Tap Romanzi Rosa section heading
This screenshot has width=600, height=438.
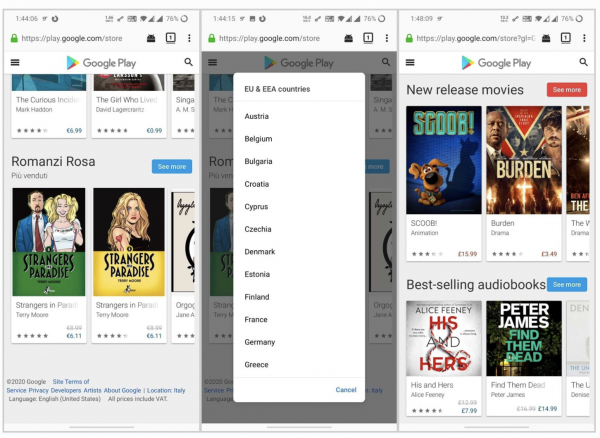click(53, 161)
